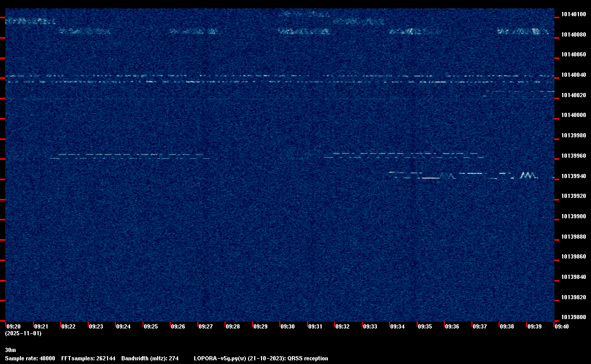The image size is (591, 364).
Task: Click the 09:40 time label
Action: pos(561,326)
